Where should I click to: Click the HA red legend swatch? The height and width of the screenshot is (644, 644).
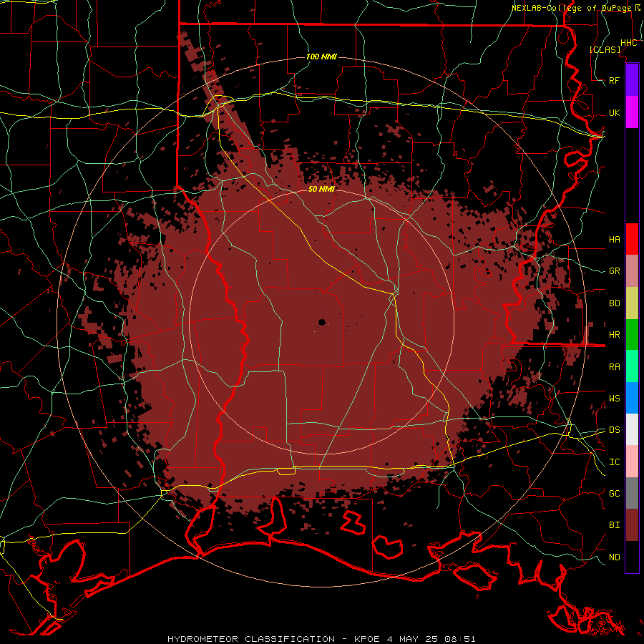click(632, 239)
